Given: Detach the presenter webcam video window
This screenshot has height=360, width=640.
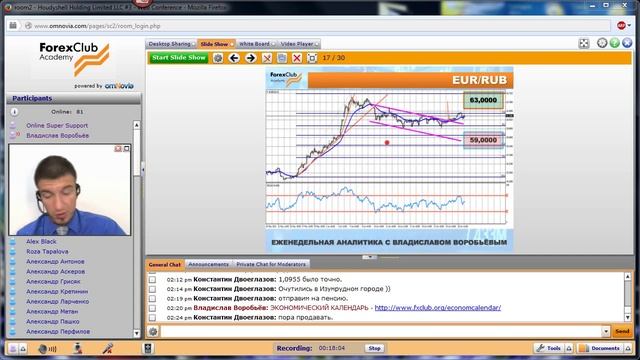Looking at the screenshot, I should pyautogui.click(x=127, y=149).
